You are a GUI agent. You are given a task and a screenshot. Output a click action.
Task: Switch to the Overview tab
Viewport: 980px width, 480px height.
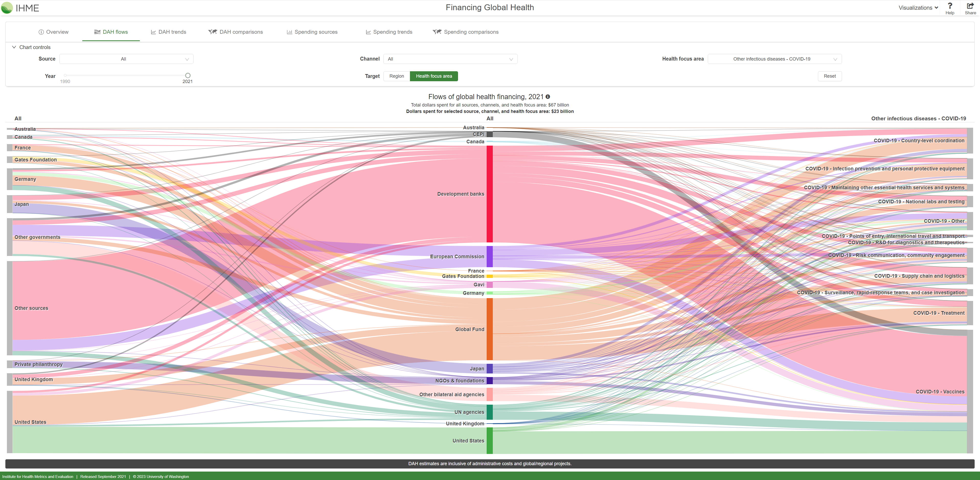coord(54,32)
